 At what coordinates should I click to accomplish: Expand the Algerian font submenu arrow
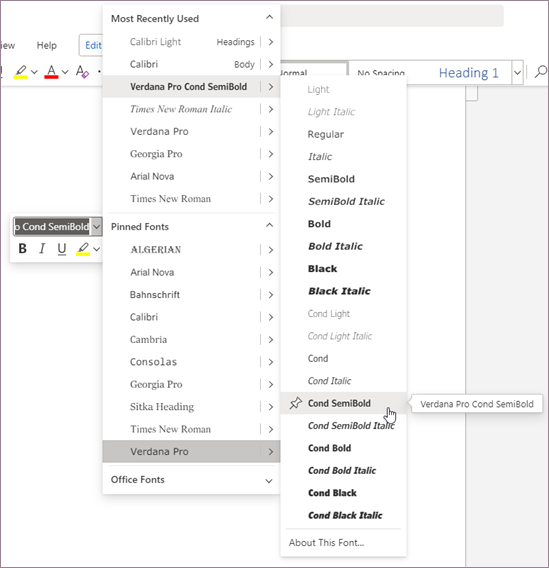[x=271, y=250]
